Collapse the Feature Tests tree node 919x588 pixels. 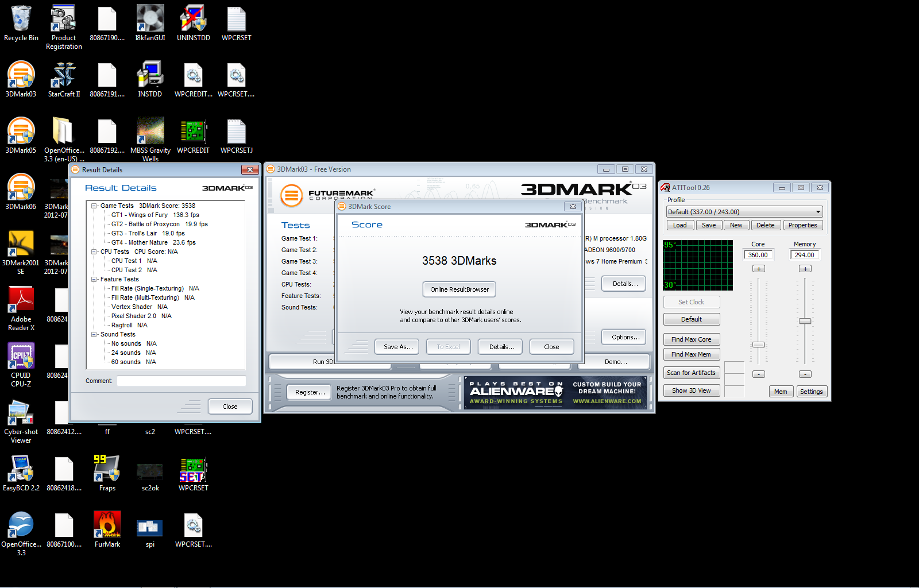tap(94, 279)
